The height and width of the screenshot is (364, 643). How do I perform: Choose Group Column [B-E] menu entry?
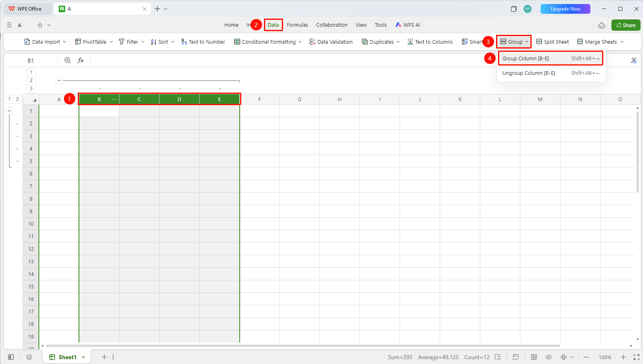click(x=551, y=59)
